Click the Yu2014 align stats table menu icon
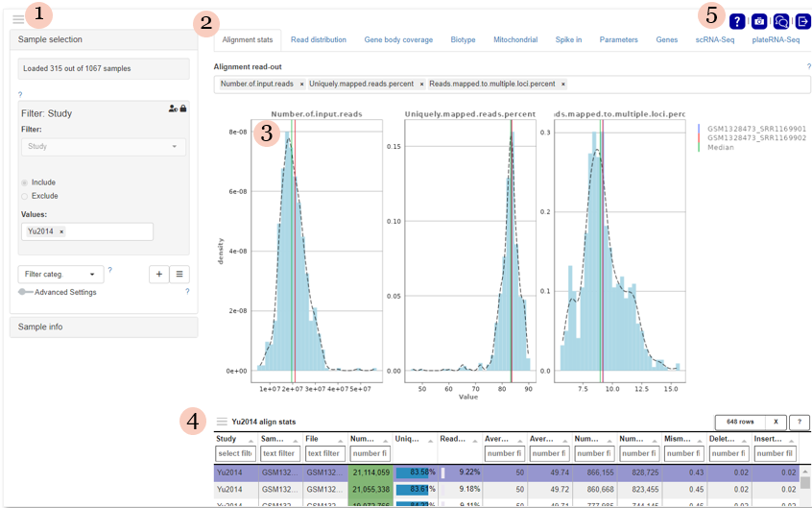 point(222,422)
